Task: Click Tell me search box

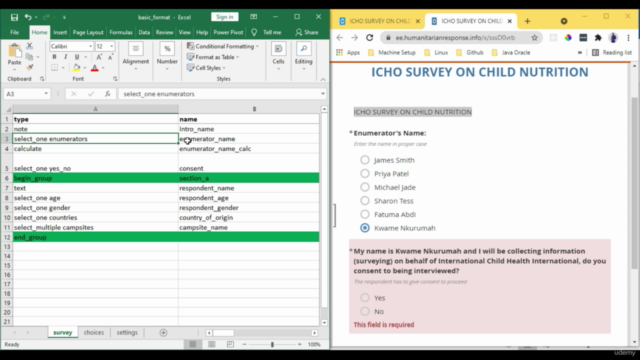Action: point(267,32)
